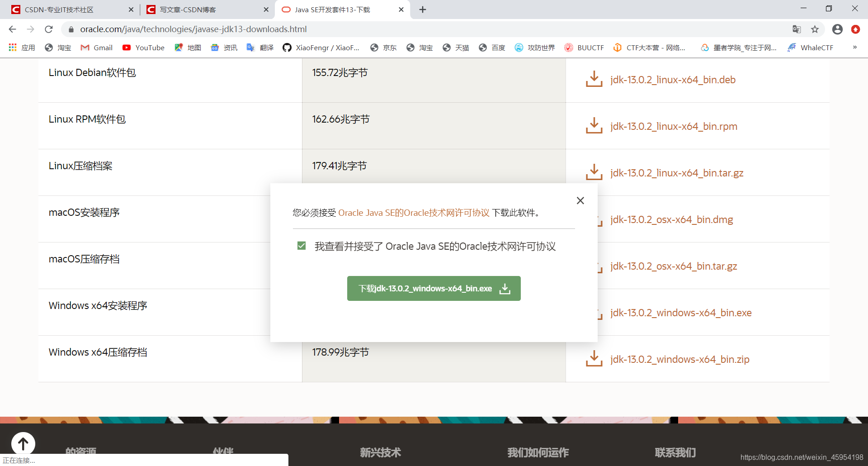The image size is (868, 466).
Task: Close the Java SE开发套件13 tab
Action: [x=401, y=10]
